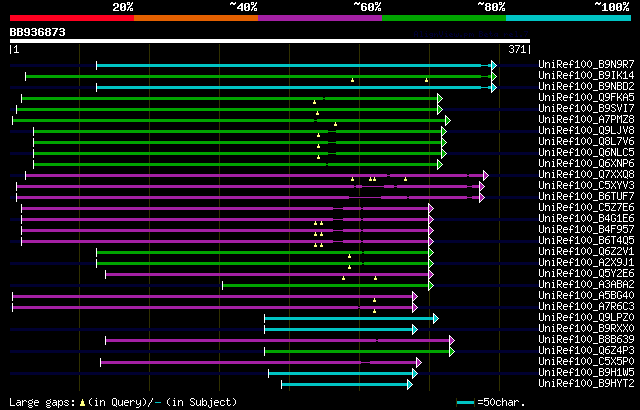Viewport: 640px width, 410px height.
Task: Open the UniRef100_A5BG40 entry
Action: 586,296
